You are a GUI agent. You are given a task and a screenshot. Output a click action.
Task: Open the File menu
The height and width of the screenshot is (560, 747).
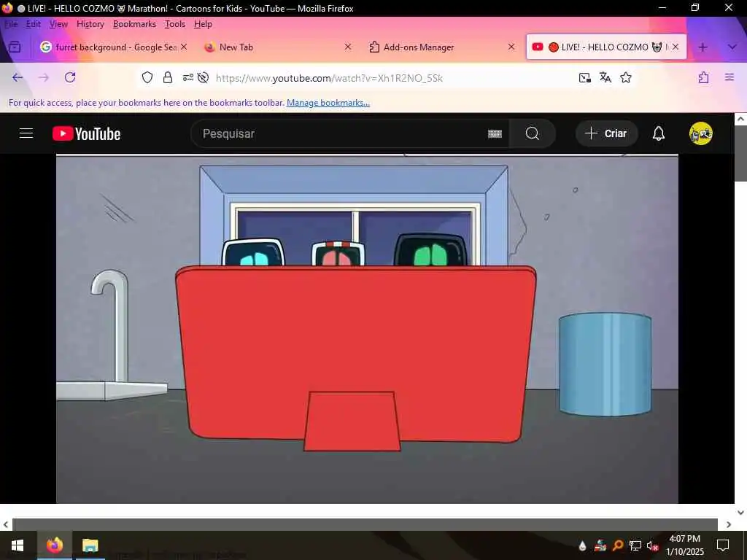pyautogui.click(x=11, y=24)
